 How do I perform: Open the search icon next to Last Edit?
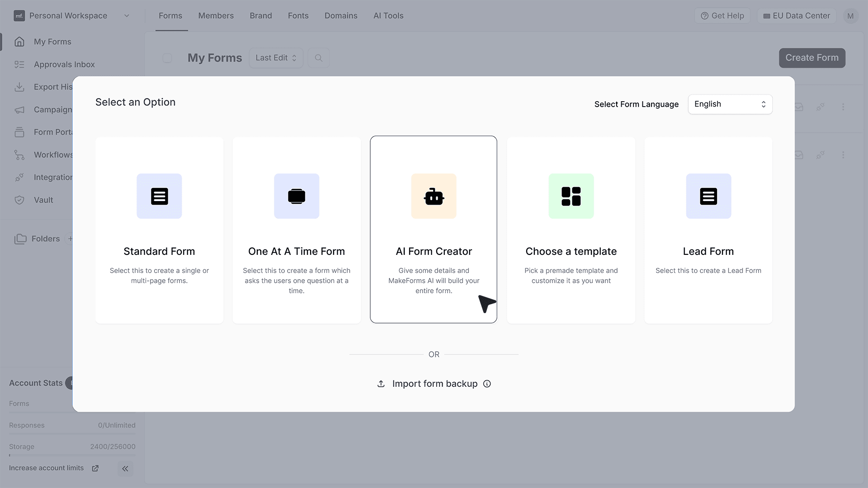click(319, 58)
